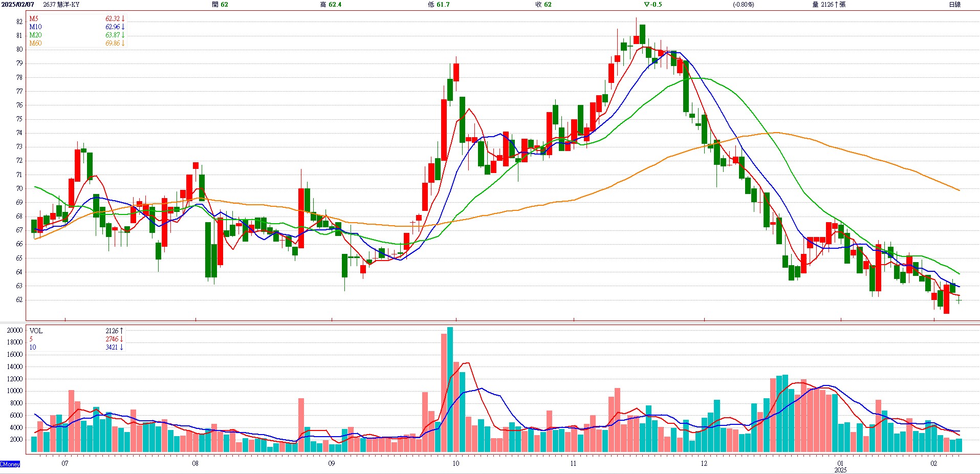Click the (-0.80%) percent change text
The height and width of the screenshot is (474, 980).
(x=743, y=5)
